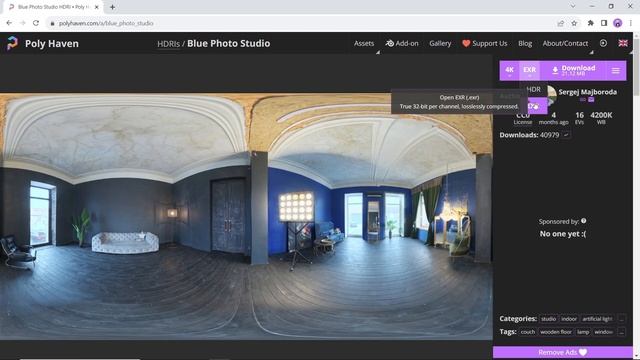The width and height of the screenshot is (640, 360).
Task: Click the login arrow icon in navbar
Action: (603, 43)
